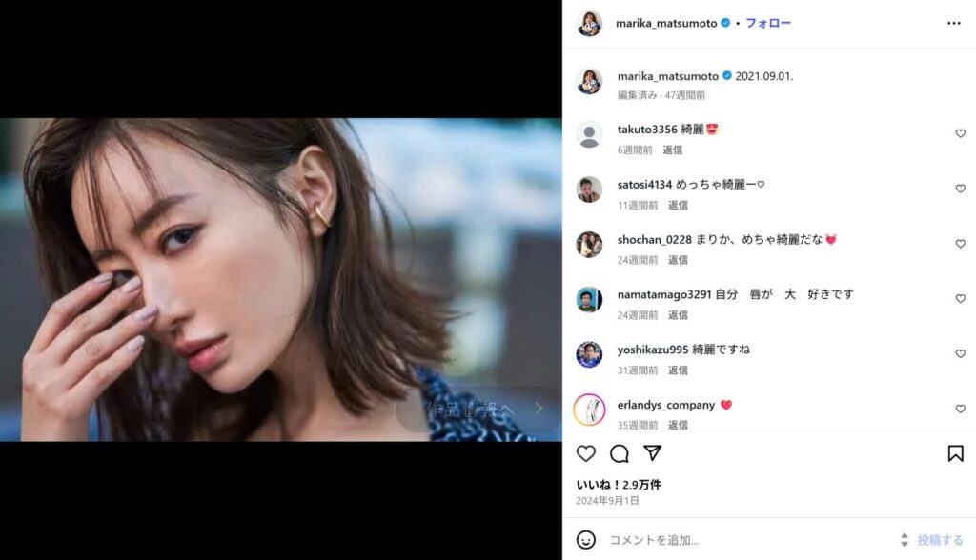Open marika_matsumoto profile avatar in header
The height and width of the screenshot is (560, 976).
coord(589,24)
